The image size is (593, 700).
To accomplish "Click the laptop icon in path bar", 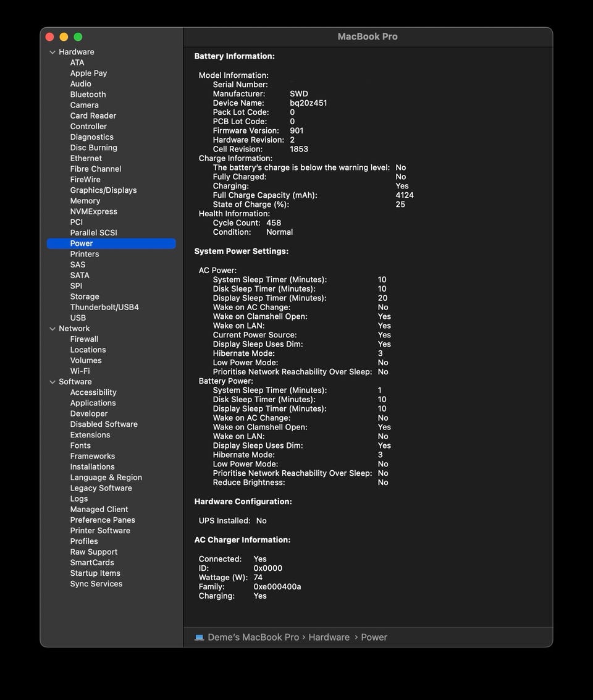I will (199, 637).
